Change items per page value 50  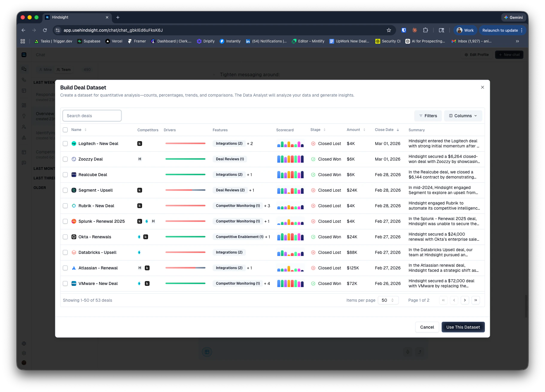388,300
